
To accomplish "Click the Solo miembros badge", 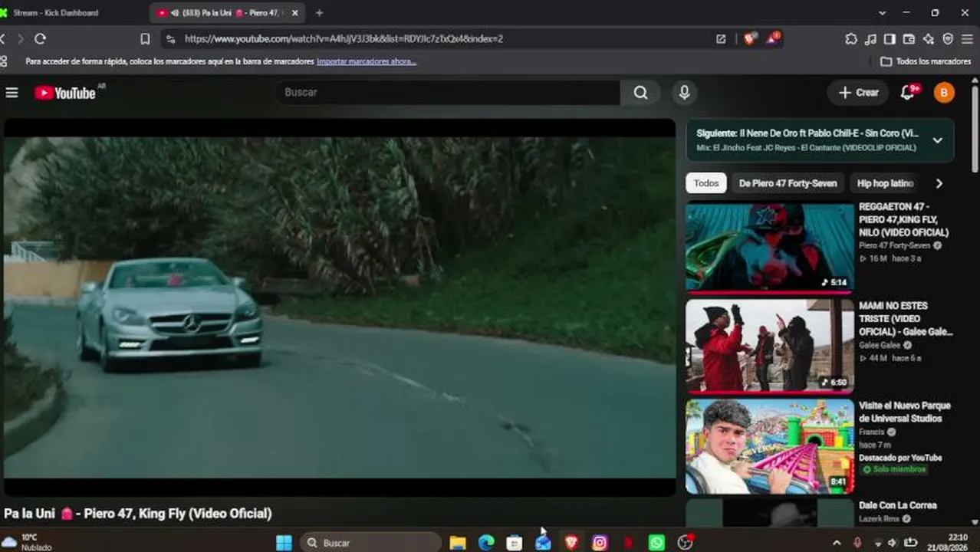I will coord(894,469).
